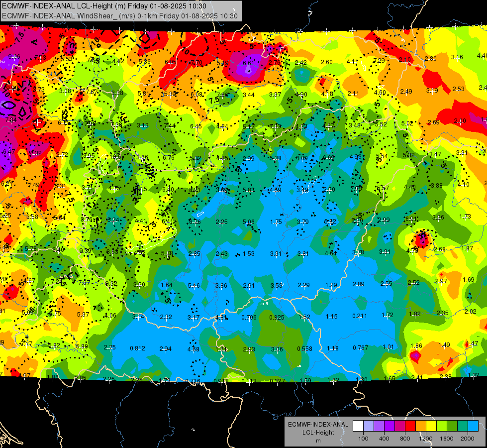Click the wind shear value 6.61

[248, 63]
